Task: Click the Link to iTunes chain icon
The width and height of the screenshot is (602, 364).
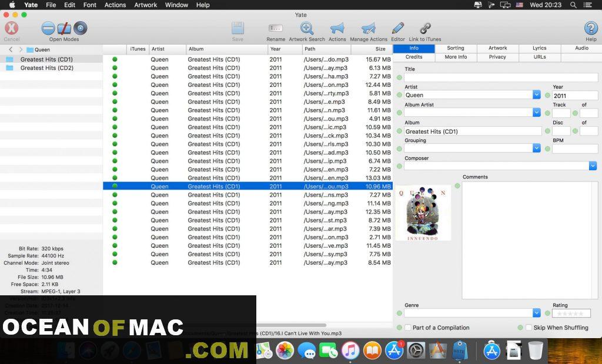Action: click(425, 28)
